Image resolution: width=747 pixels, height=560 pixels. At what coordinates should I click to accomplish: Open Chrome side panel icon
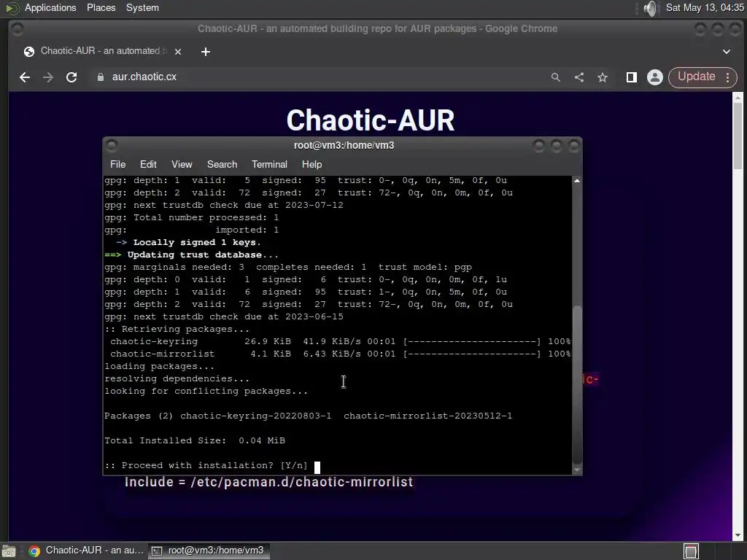click(632, 77)
